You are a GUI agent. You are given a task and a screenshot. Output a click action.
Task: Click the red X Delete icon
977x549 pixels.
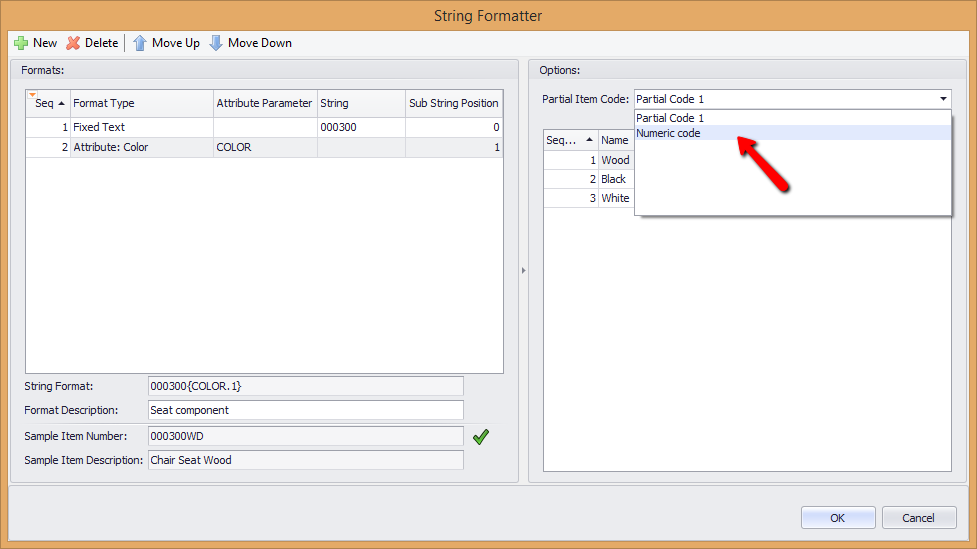[x=74, y=43]
